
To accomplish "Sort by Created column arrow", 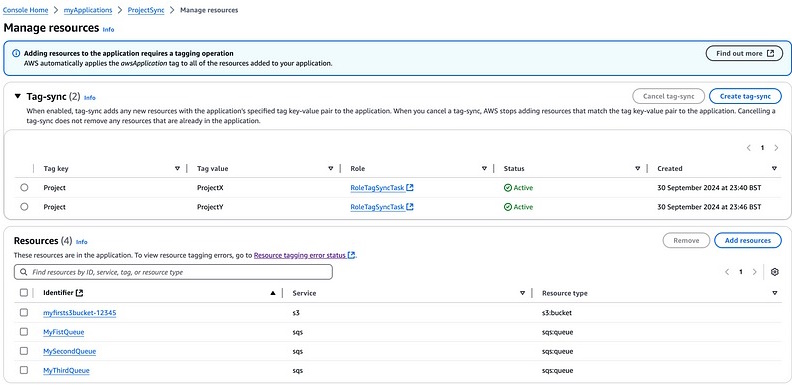I will [x=774, y=168].
